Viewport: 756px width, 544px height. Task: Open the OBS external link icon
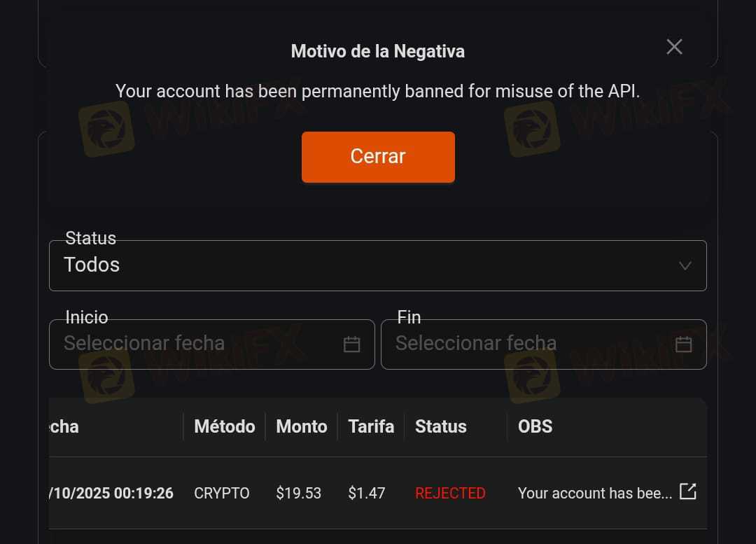point(688,491)
